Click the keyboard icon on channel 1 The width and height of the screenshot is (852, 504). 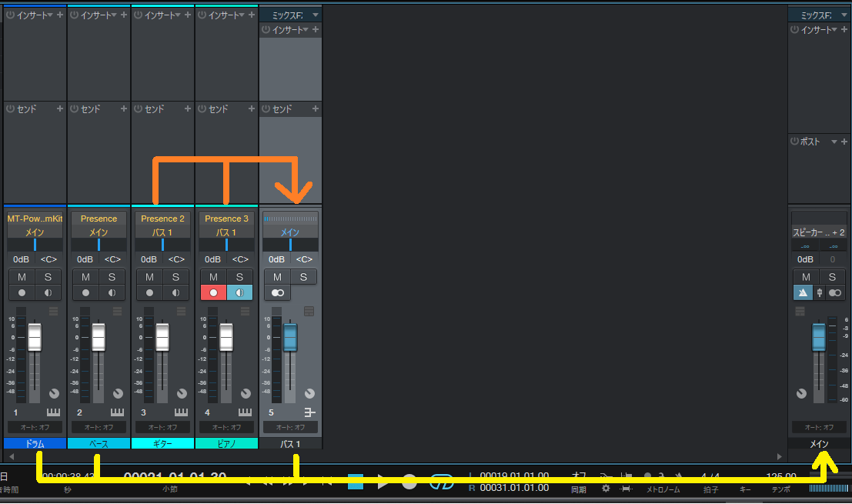click(x=53, y=412)
